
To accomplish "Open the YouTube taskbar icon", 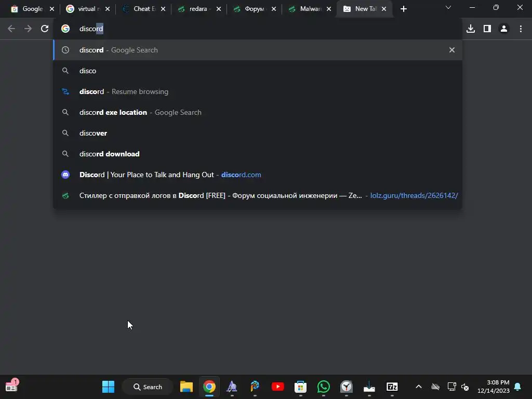I will click(278, 387).
